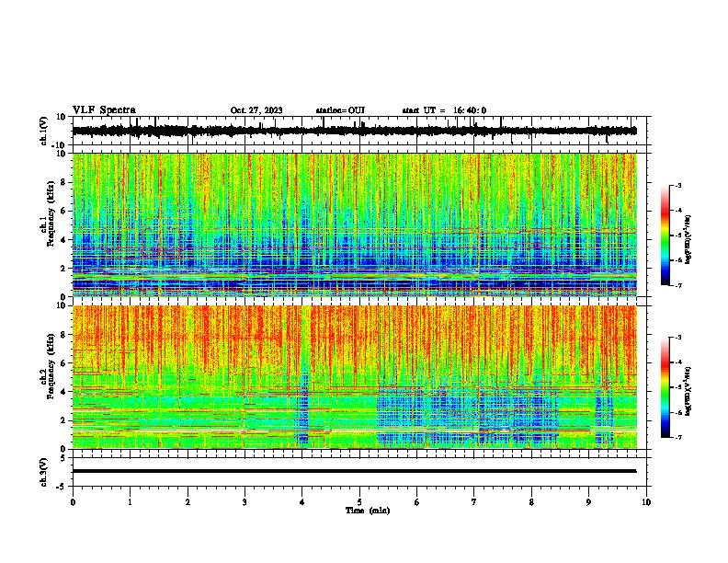The image size is (728, 563).
Task: Click time axis tick label "2"
Action: click(x=188, y=502)
